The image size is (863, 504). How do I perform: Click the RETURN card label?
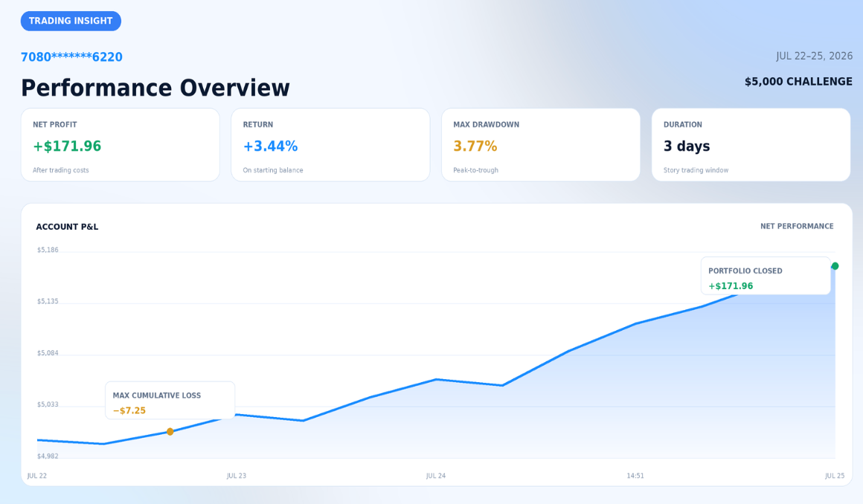coord(258,125)
